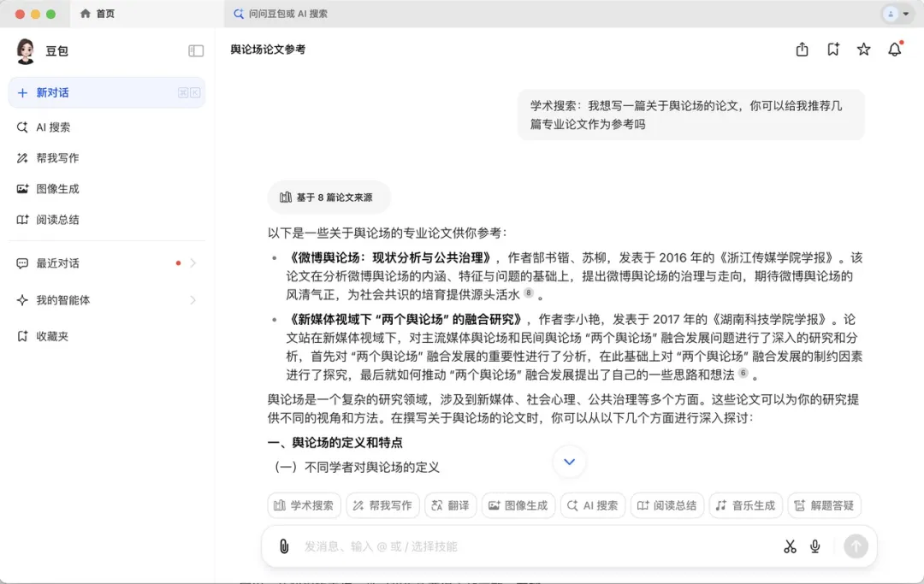Click the share icon in top bar
Viewport: 924px width, 584px height.
[802, 50]
